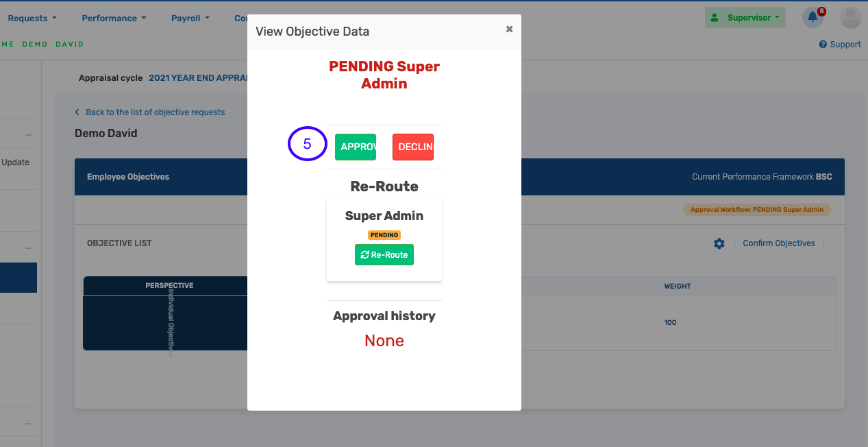Decline the pending objective
Screen dimensions: 868x447
[413, 147]
